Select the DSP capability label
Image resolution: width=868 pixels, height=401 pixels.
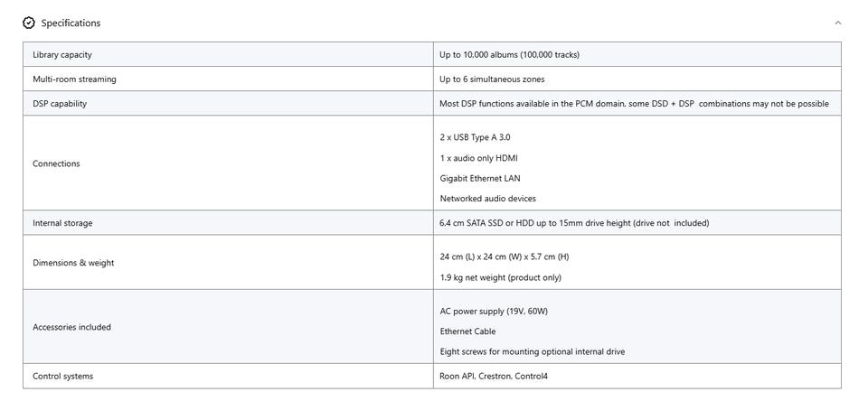[x=60, y=104]
